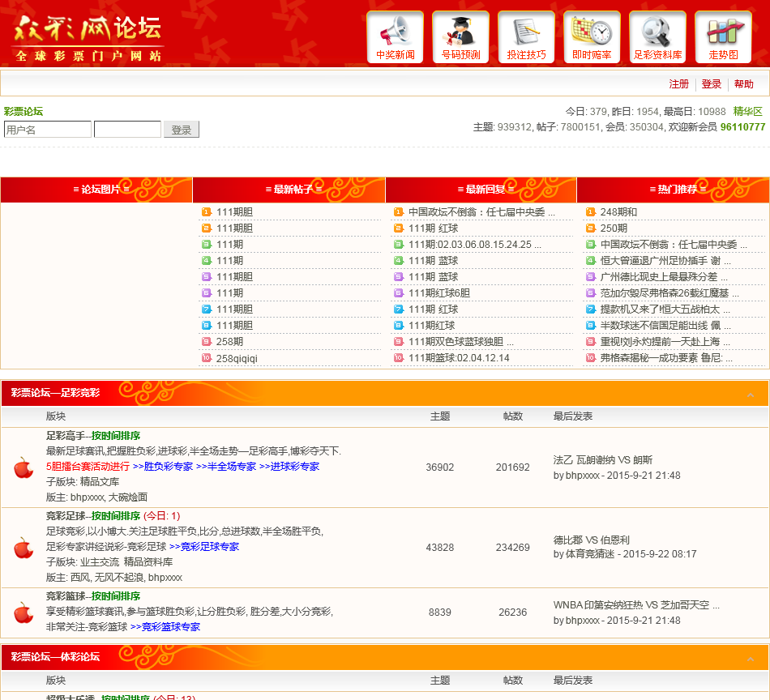Image resolution: width=770 pixels, height=700 pixels.
Task: Select the 论坛图片 header tab
Action: [96, 190]
